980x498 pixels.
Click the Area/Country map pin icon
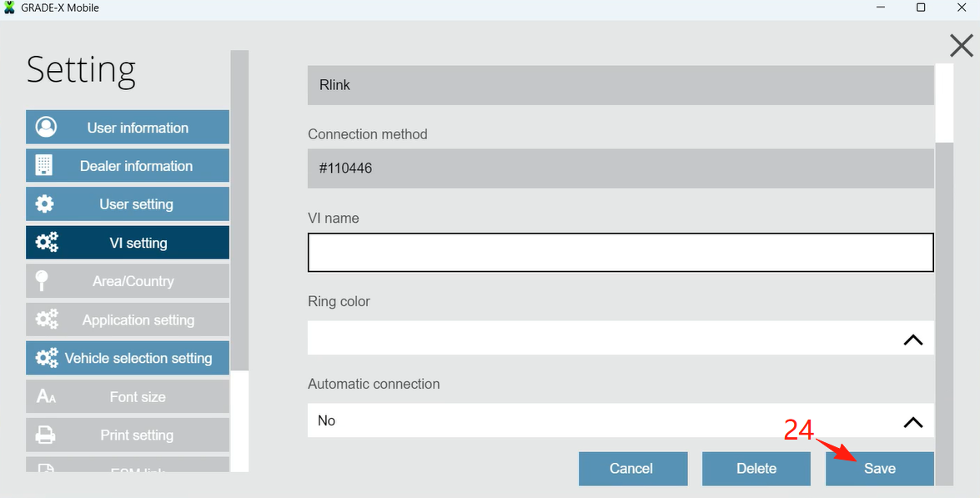pos(41,281)
